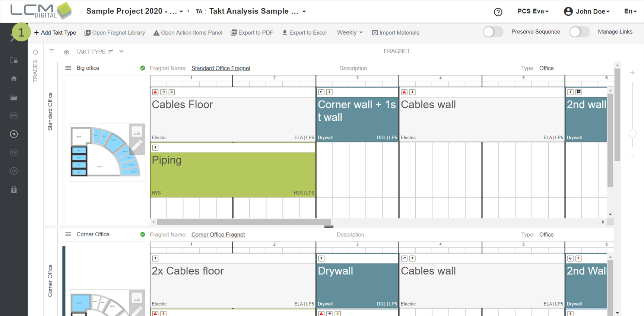Image resolution: width=644 pixels, height=316 pixels.
Task: Click drag handle beside Big office
Action: pyautogui.click(x=68, y=68)
